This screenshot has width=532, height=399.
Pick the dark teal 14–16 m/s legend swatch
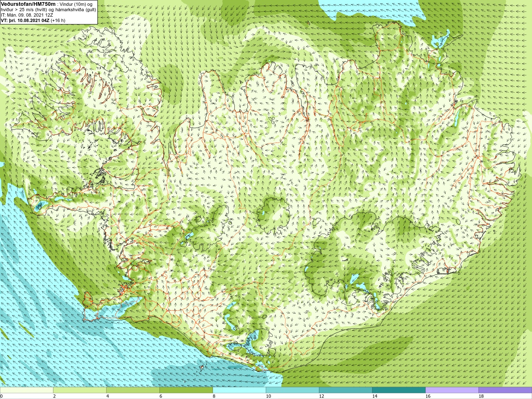pyautogui.click(x=399, y=390)
